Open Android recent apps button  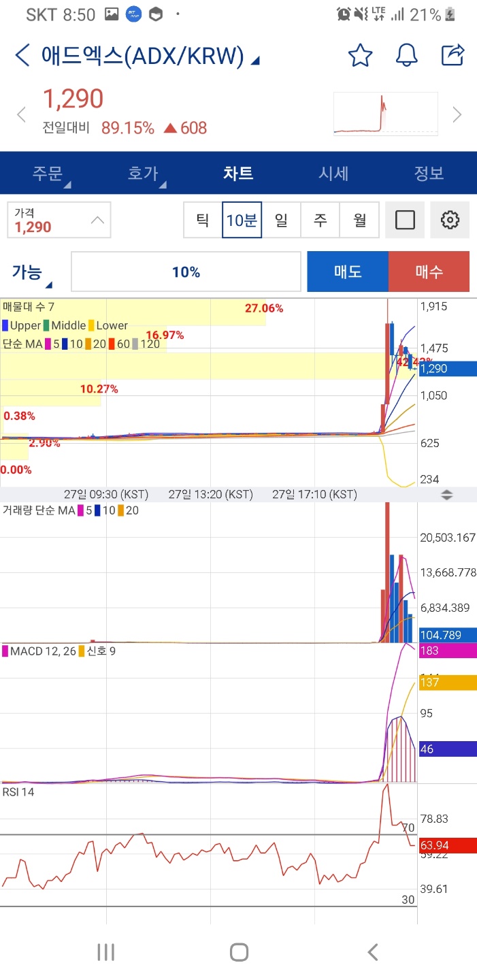click(x=105, y=951)
